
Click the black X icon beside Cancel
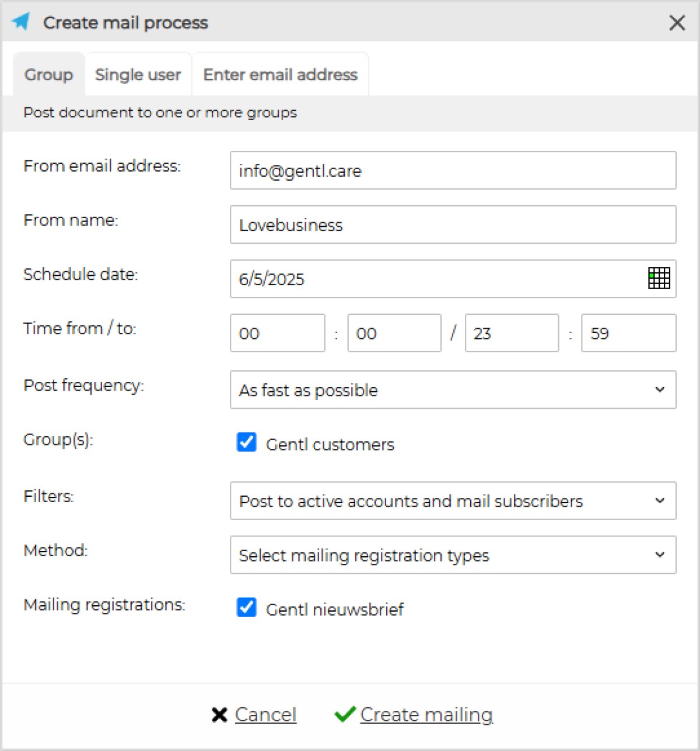pos(219,715)
